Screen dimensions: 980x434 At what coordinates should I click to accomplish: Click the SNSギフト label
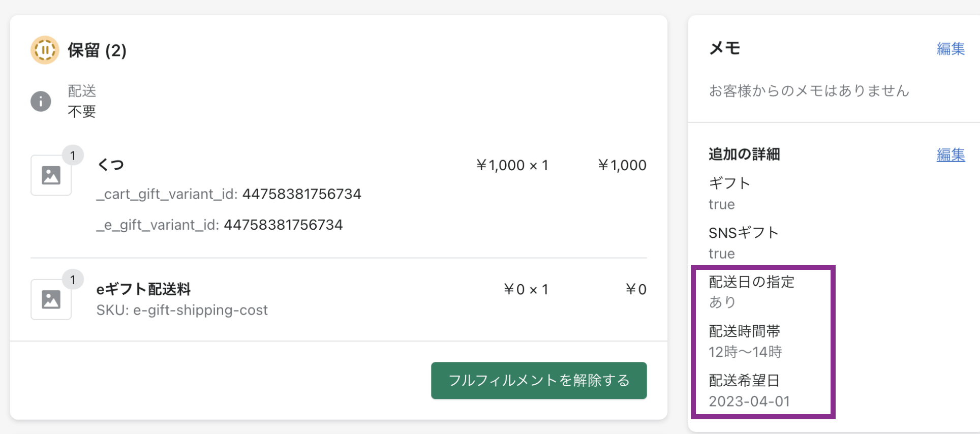[x=743, y=233]
